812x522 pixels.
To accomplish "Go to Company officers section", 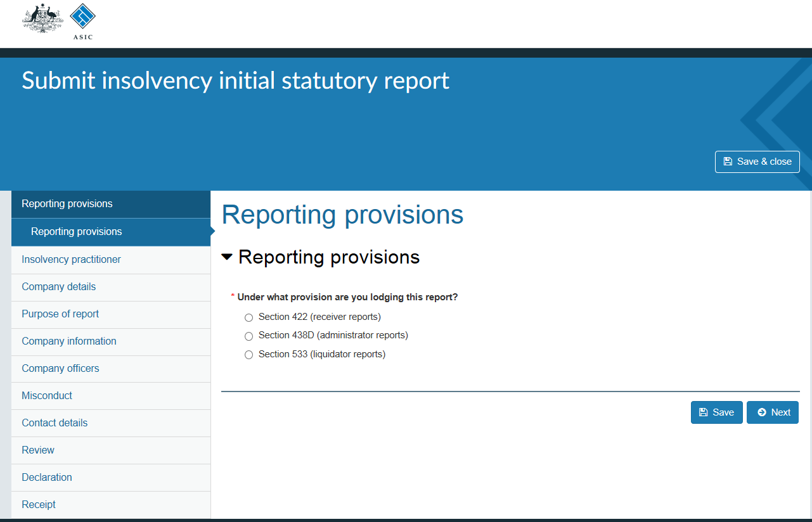I will point(111,369).
